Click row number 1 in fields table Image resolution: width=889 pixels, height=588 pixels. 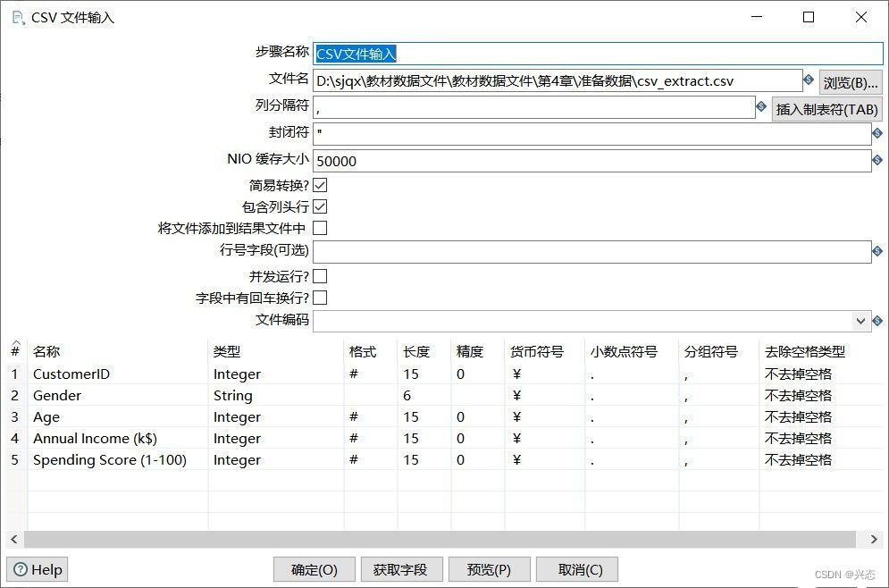click(15, 374)
